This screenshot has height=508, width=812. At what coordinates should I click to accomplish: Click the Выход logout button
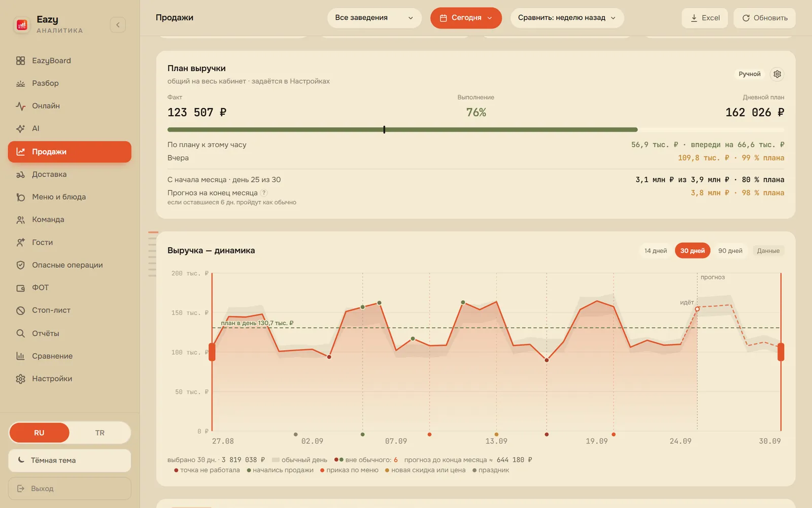point(70,488)
